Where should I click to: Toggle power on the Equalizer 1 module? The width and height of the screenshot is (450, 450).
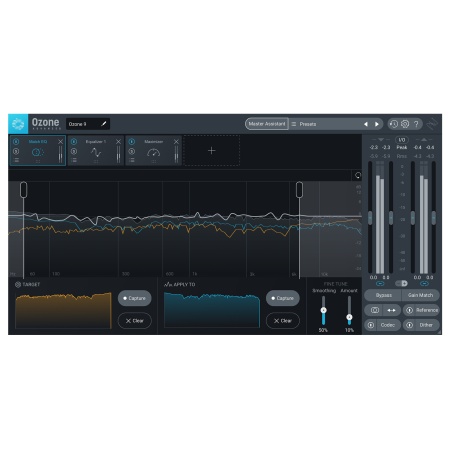pyautogui.click(x=74, y=142)
